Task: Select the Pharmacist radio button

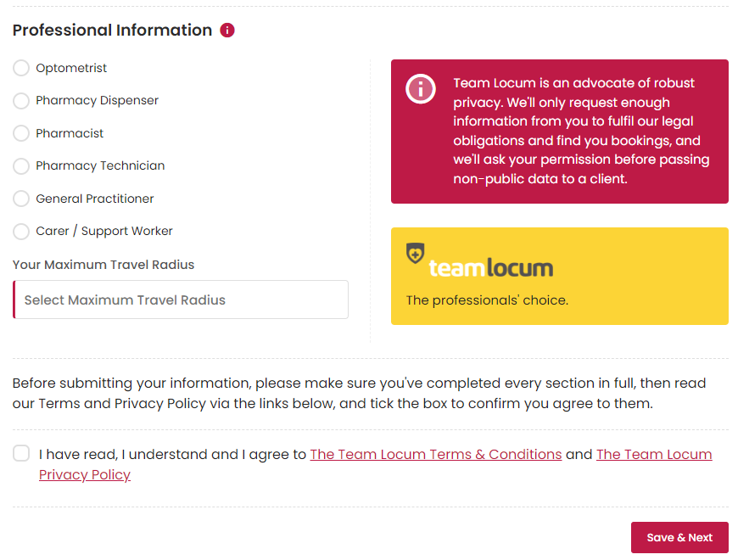Action: pos(21,133)
